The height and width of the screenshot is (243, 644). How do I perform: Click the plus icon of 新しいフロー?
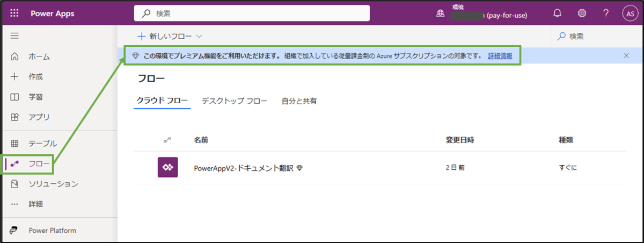click(142, 36)
